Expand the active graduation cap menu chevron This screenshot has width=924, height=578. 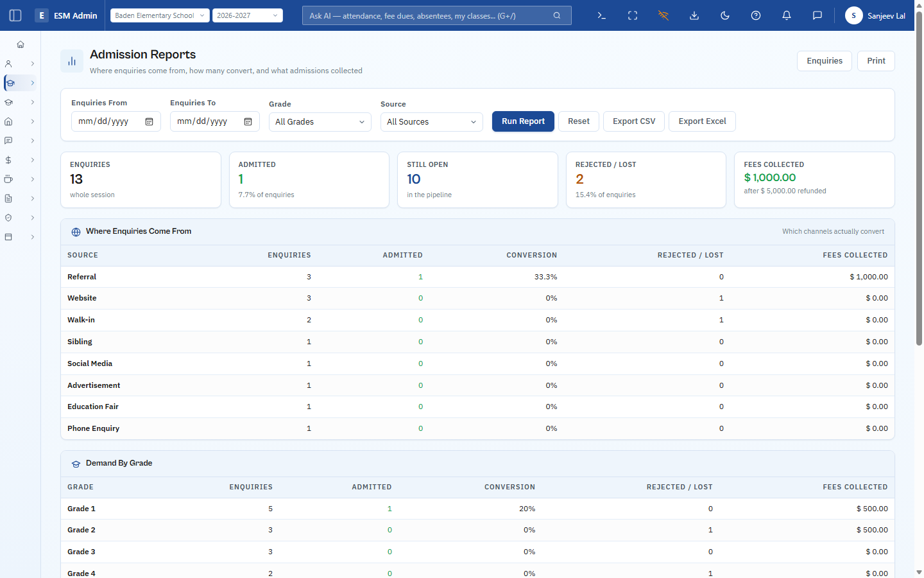coord(33,83)
